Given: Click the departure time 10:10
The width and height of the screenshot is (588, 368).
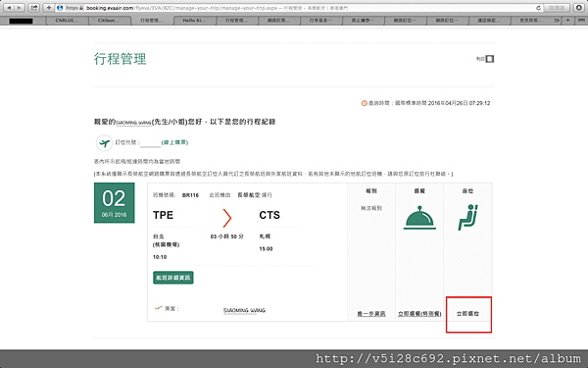Looking at the screenshot, I should pyautogui.click(x=160, y=257).
